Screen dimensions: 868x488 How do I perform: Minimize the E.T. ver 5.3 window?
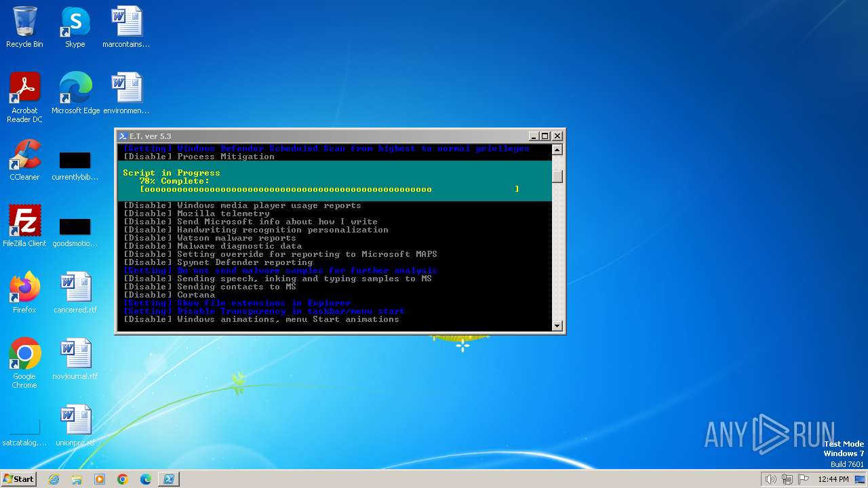[533, 136]
